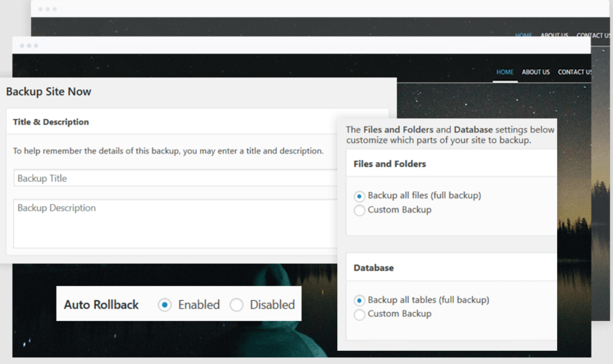Image resolution: width=613 pixels, height=364 pixels.
Task: Open HOME in the front window's navigation
Action: pyautogui.click(x=505, y=72)
